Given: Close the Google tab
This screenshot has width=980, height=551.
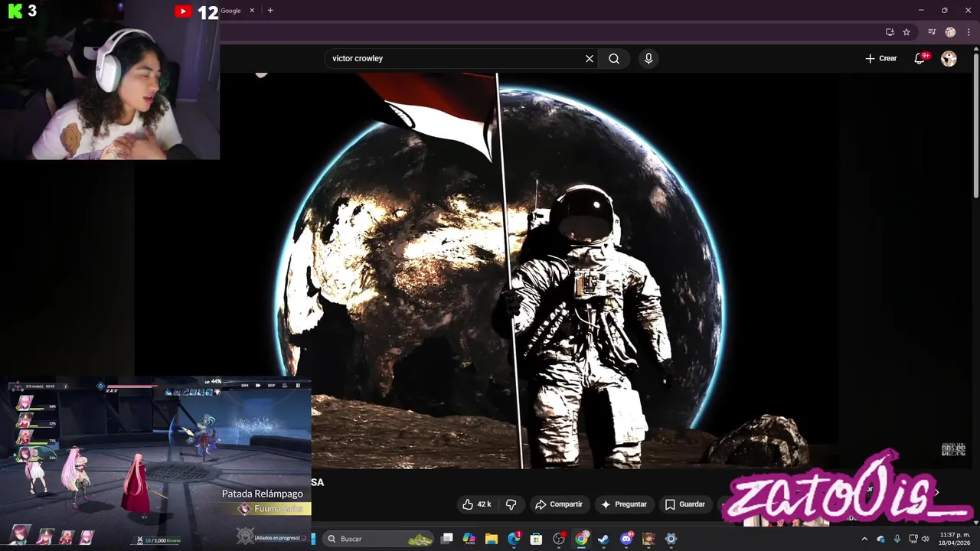Looking at the screenshot, I should click(252, 11).
